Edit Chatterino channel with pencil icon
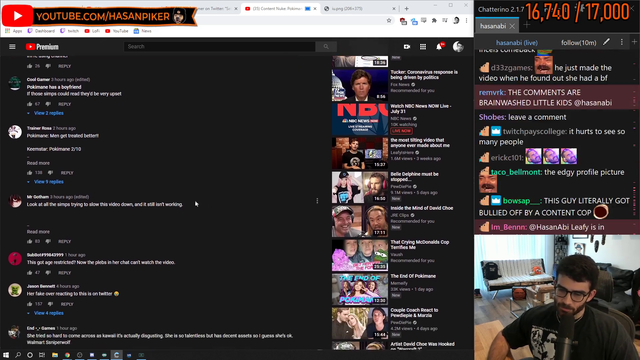The width and height of the screenshot is (640, 360). point(607,42)
